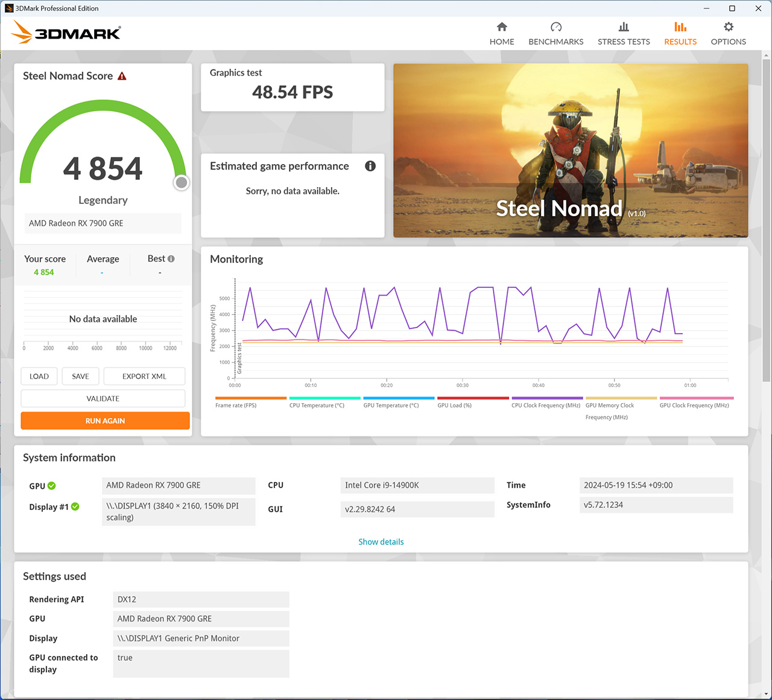Click the info icon next to Best
This screenshot has width=772, height=700.
tap(171, 259)
